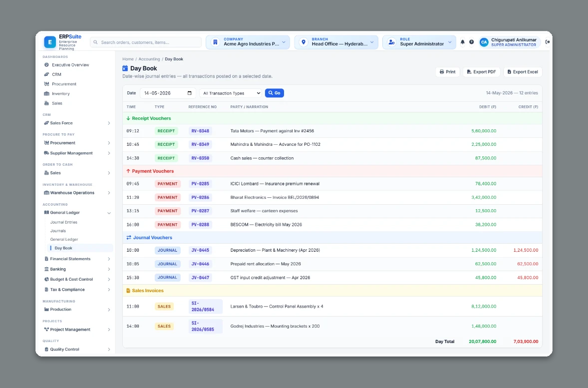The image size is (588, 388).
Task: Click the Go search button
Action: pos(274,93)
